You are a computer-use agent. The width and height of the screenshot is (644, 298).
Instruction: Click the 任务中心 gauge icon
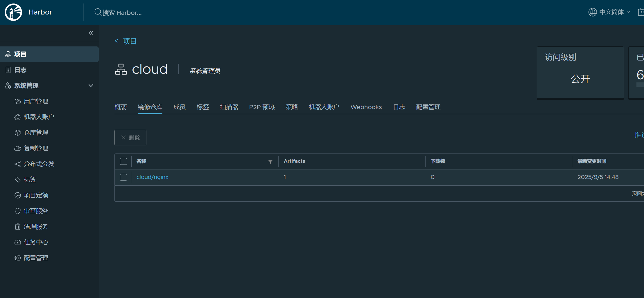click(18, 242)
